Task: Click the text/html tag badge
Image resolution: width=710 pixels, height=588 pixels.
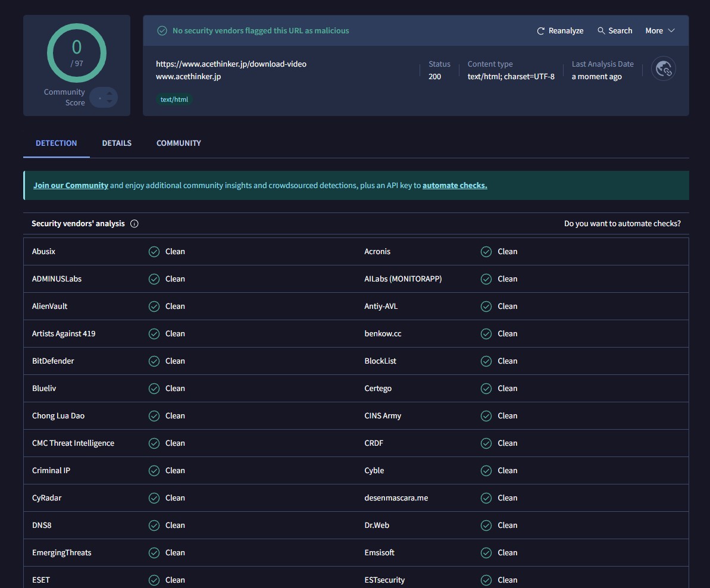Action: tap(174, 100)
